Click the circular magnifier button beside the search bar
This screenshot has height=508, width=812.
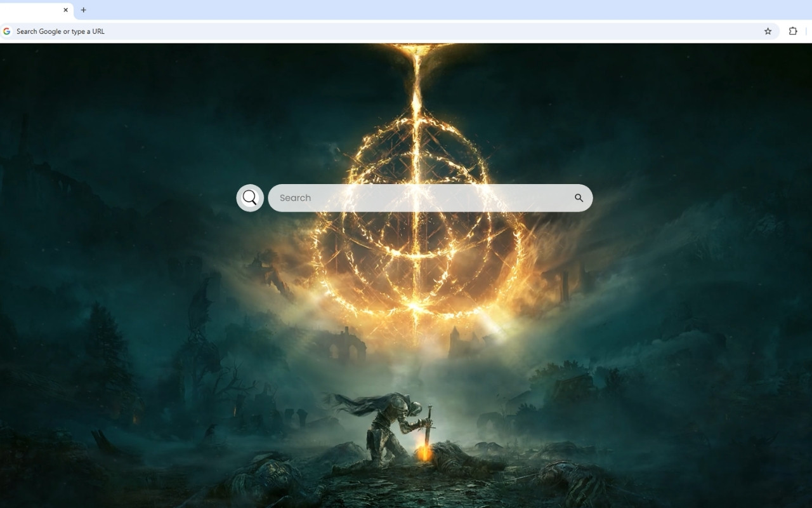[x=249, y=197]
